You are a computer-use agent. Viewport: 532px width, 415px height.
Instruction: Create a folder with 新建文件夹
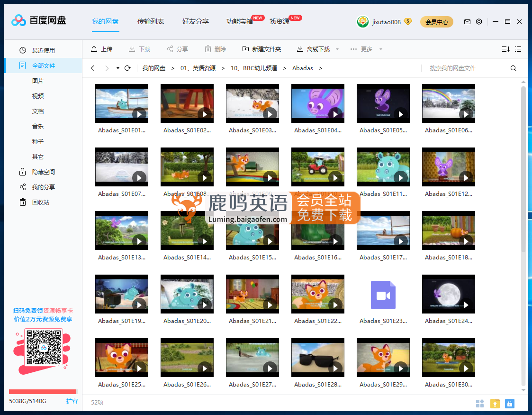click(261, 49)
